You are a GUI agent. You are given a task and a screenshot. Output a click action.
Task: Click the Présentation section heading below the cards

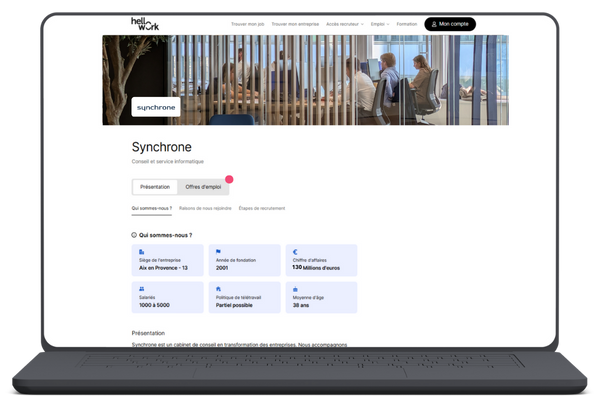pos(148,333)
